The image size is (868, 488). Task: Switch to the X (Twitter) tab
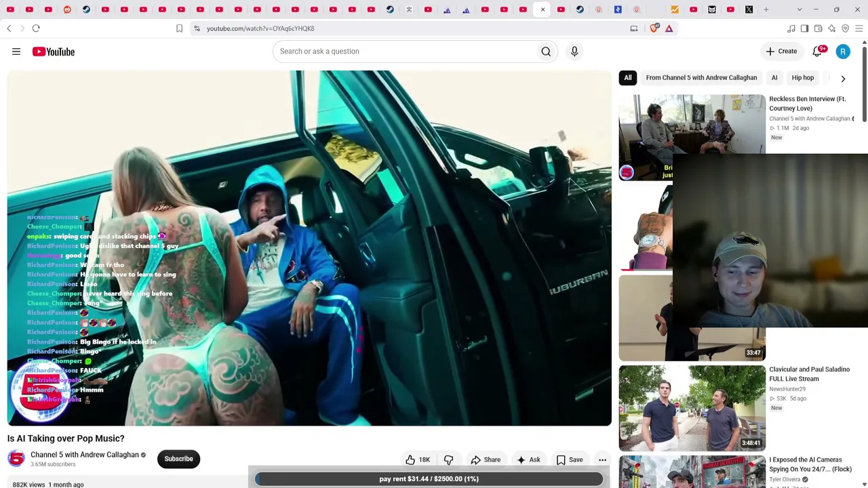point(749,9)
